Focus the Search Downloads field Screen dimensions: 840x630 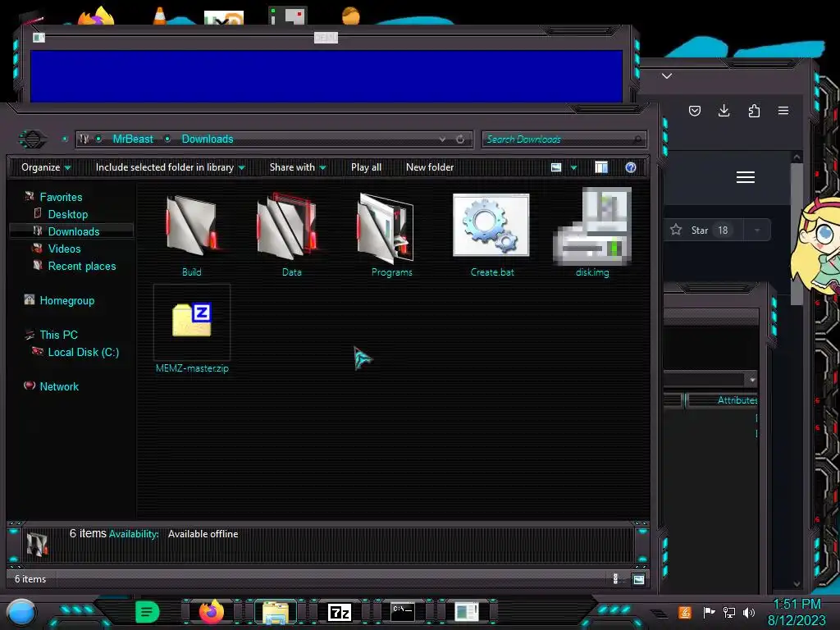[564, 139]
